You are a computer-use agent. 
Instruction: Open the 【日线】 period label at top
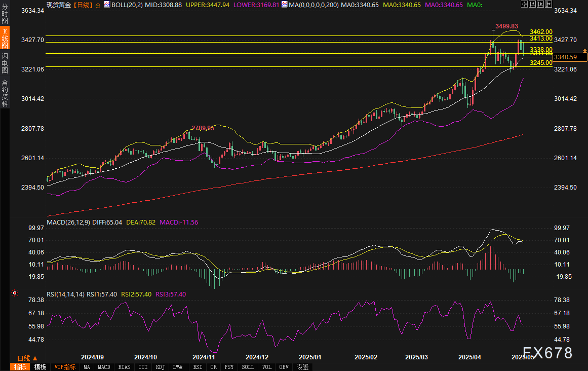(83, 5)
